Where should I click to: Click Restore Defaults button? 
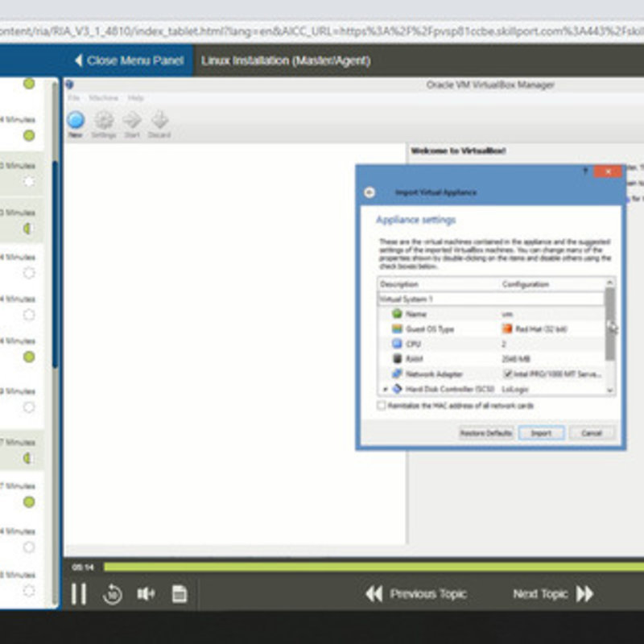pos(486,433)
